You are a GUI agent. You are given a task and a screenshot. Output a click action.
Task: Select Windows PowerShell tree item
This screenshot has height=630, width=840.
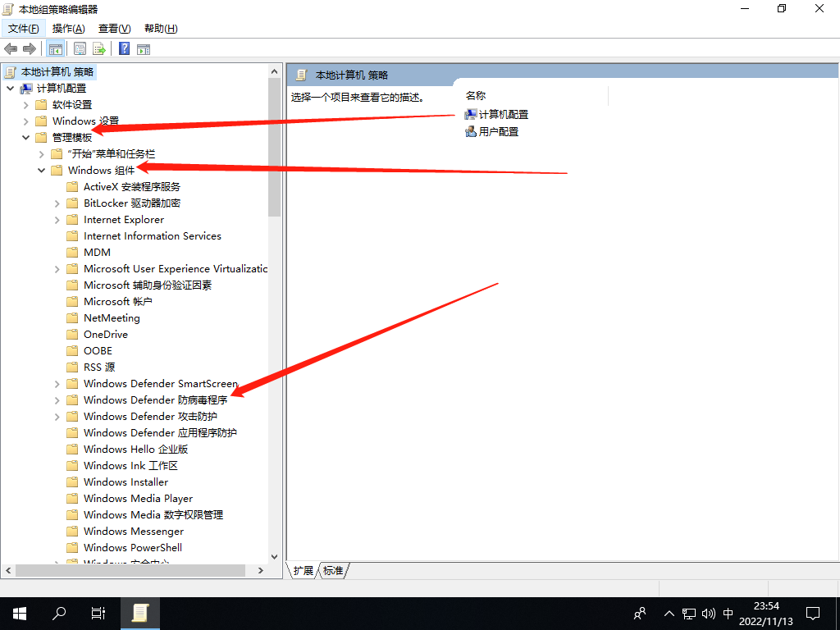click(133, 547)
